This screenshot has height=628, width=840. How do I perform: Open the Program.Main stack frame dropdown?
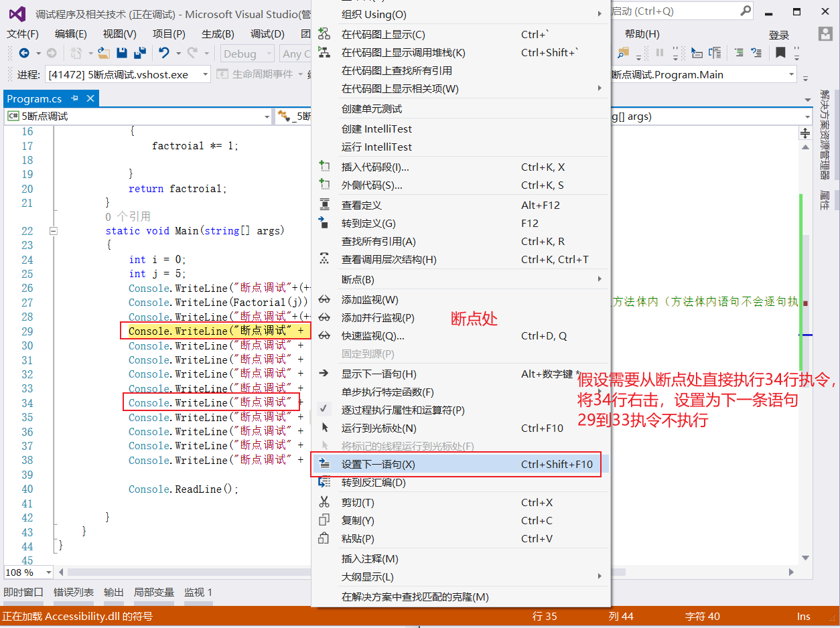pyautogui.click(x=791, y=74)
